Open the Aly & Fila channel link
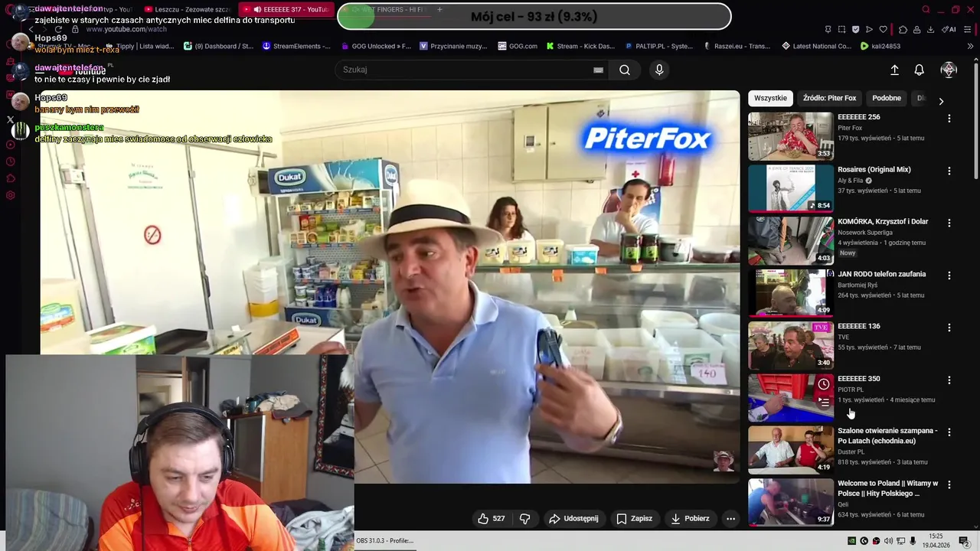Image resolution: width=980 pixels, height=551 pixels. pos(850,181)
